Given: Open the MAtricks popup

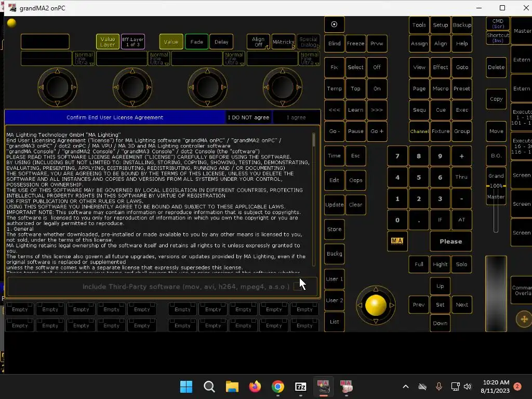Looking at the screenshot, I should click(x=283, y=42).
